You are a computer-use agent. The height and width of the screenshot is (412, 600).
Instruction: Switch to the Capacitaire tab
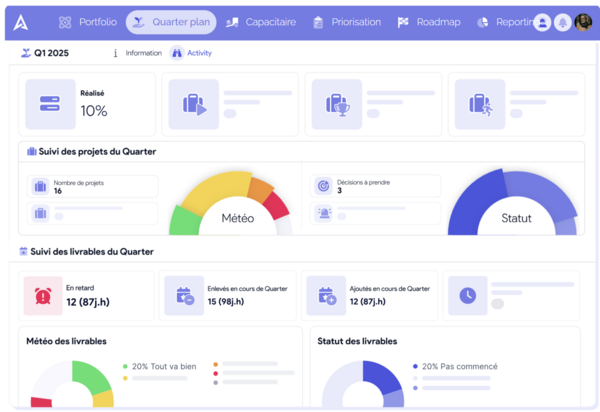tap(260, 22)
